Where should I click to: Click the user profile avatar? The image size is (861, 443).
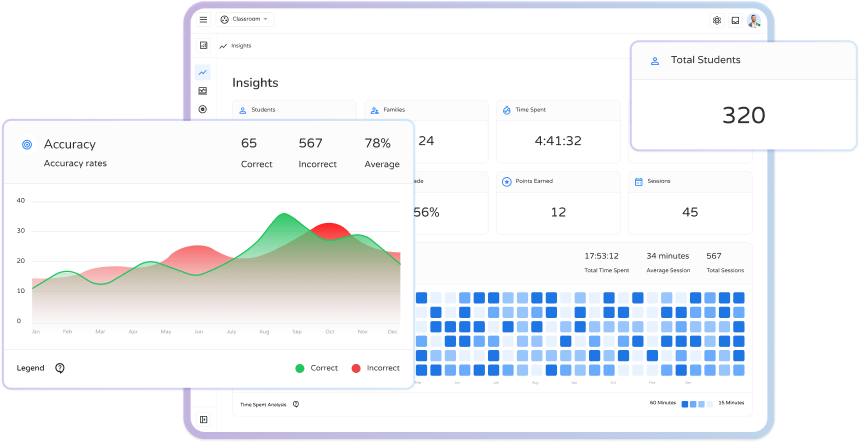pyautogui.click(x=754, y=20)
